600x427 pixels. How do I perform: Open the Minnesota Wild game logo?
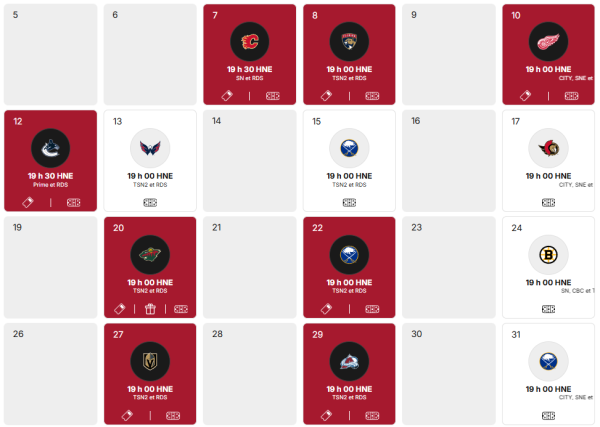pos(150,255)
